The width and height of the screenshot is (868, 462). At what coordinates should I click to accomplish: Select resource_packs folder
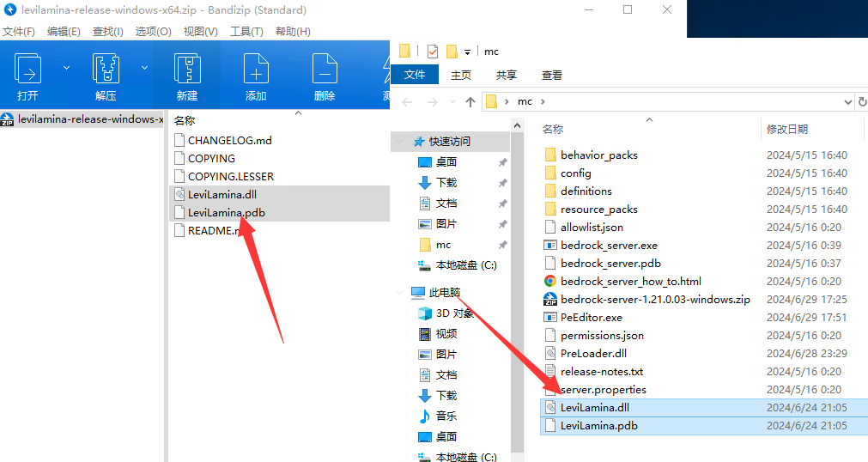[x=599, y=210]
